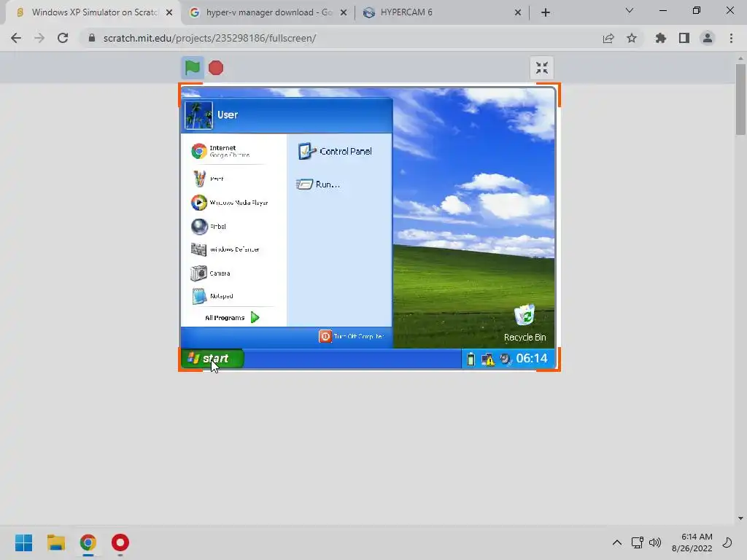Switch to hyper-v manager download tab

tap(268, 12)
